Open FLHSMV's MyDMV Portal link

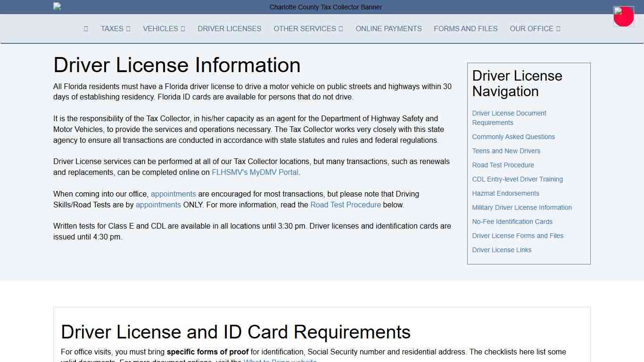(x=255, y=172)
